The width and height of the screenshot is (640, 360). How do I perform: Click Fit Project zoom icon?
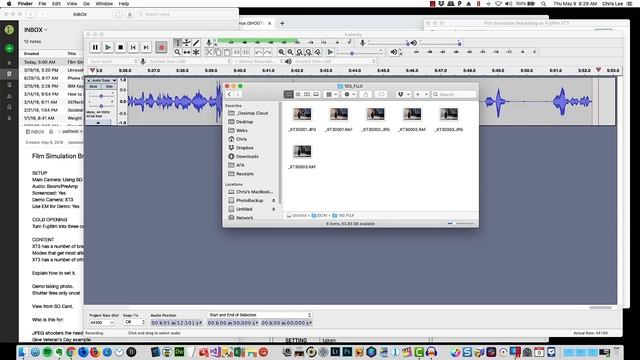click(309, 52)
